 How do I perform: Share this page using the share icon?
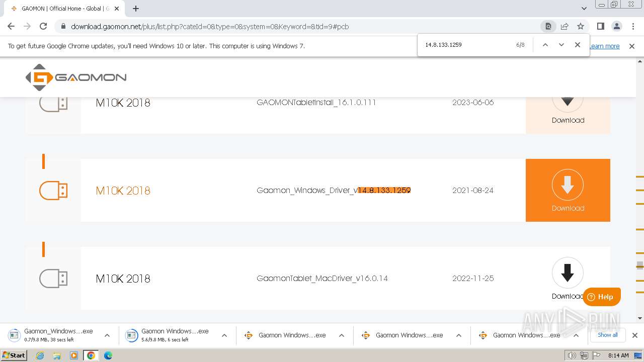(565, 27)
